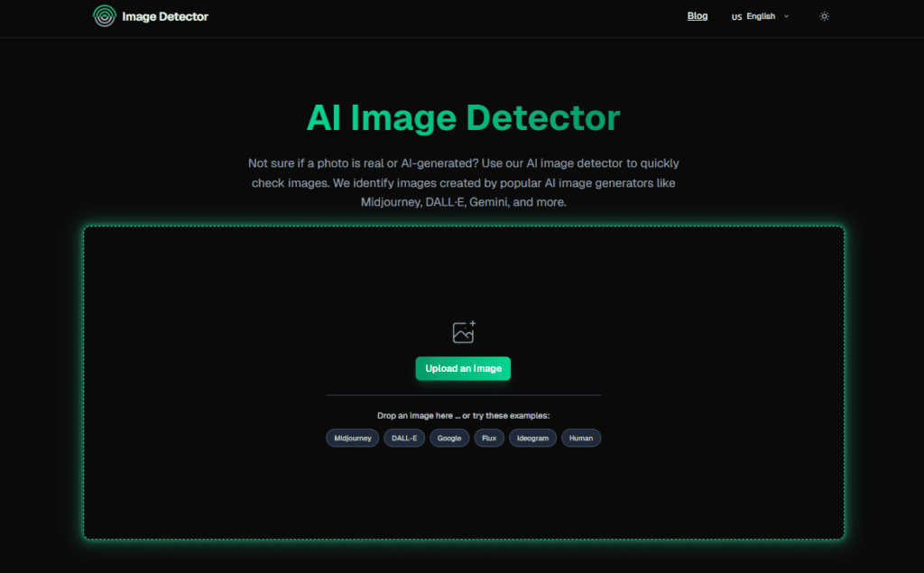
Task: Open the English language dropdown
Action: (x=761, y=16)
